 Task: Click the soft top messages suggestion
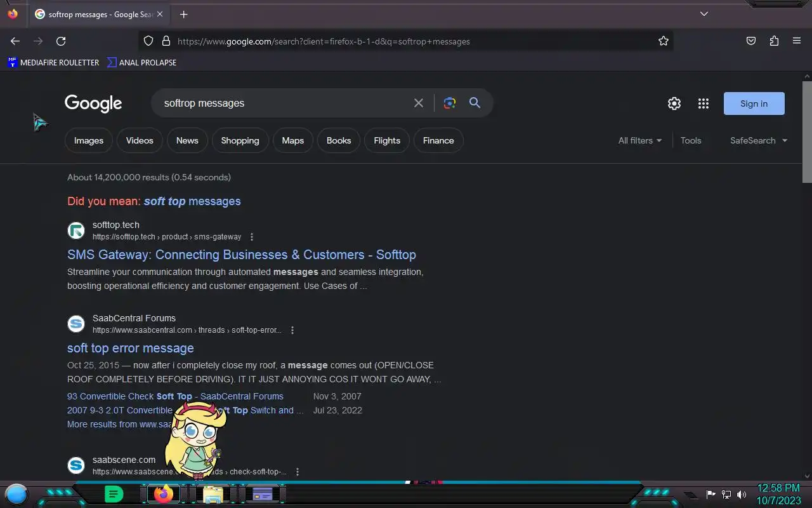(x=192, y=201)
